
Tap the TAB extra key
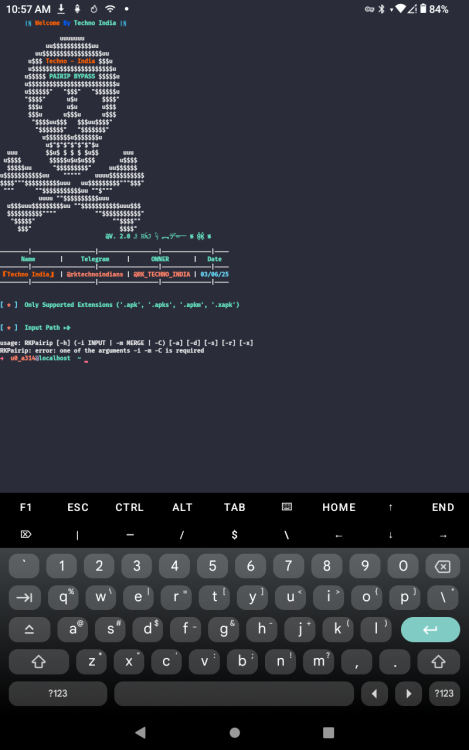point(234,507)
